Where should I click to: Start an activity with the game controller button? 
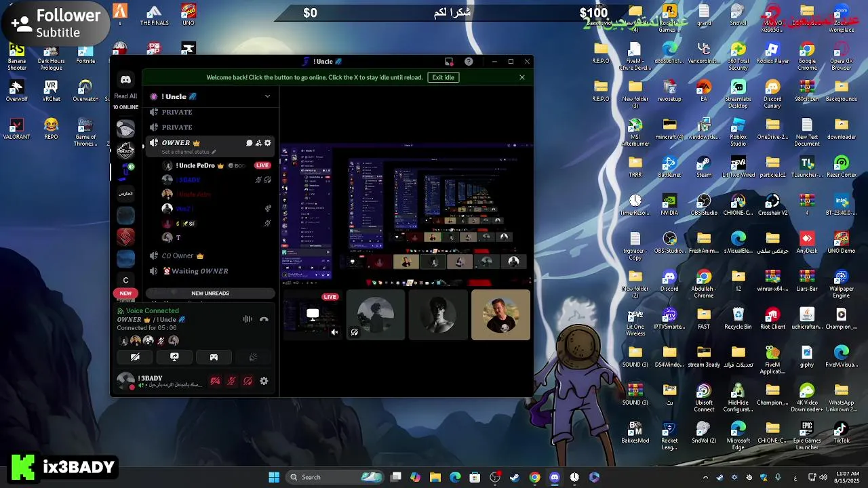tap(214, 357)
